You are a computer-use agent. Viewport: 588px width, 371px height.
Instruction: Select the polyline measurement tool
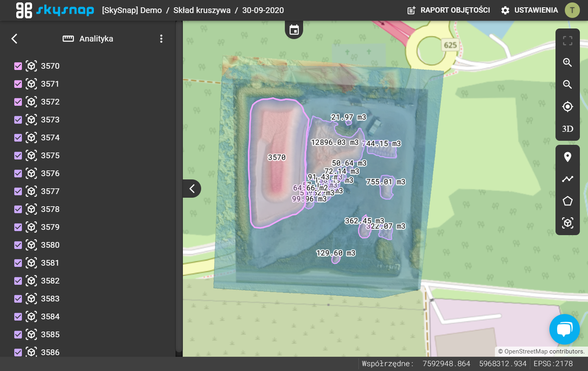pos(568,179)
